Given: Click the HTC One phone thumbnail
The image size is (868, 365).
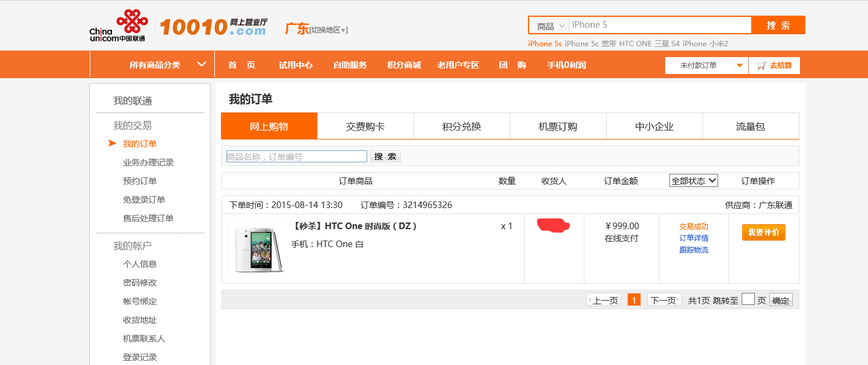Looking at the screenshot, I should pos(258,248).
